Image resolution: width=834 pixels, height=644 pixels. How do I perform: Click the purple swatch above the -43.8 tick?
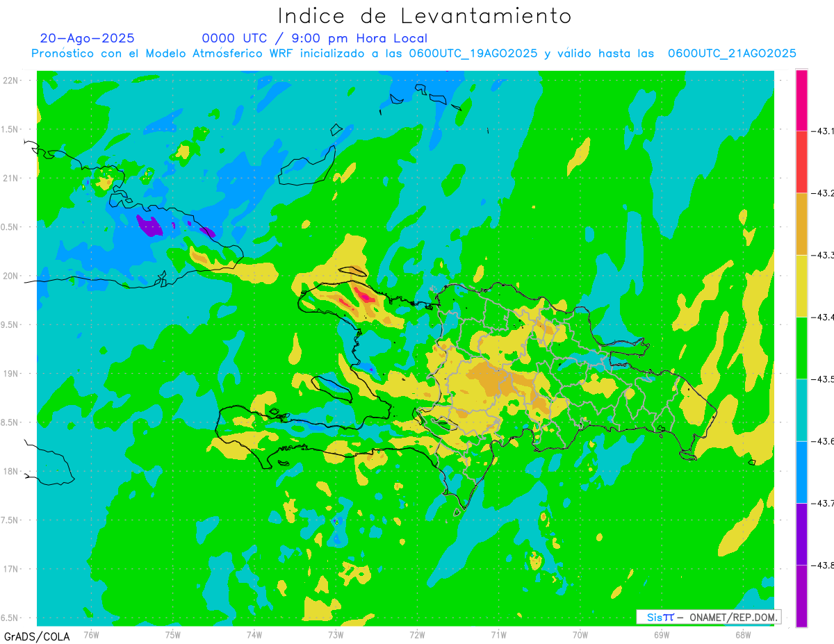[801, 534]
